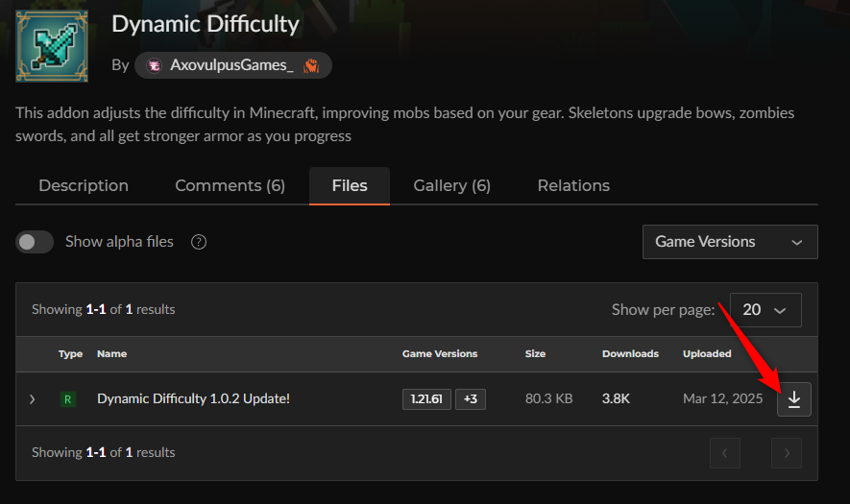
Task: Open Dynamic Difficulty 1.0.2 Update! file
Action: [193, 398]
